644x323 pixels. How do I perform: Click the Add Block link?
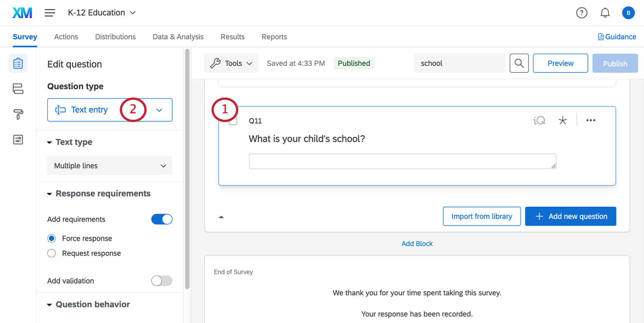(417, 244)
